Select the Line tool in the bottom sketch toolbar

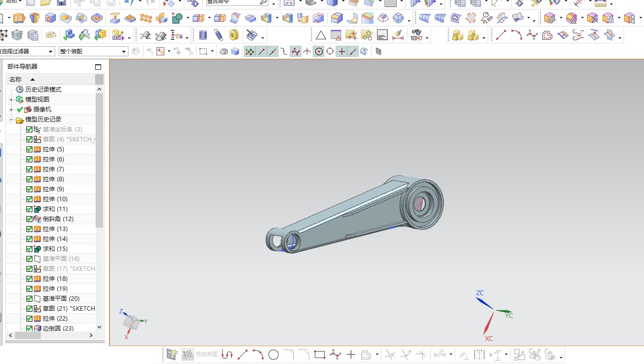pyautogui.click(x=243, y=355)
